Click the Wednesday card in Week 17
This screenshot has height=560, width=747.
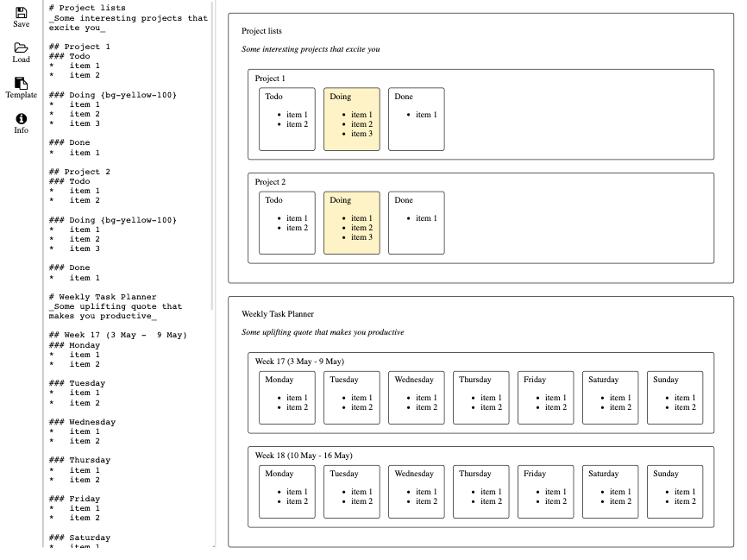(416, 397)
